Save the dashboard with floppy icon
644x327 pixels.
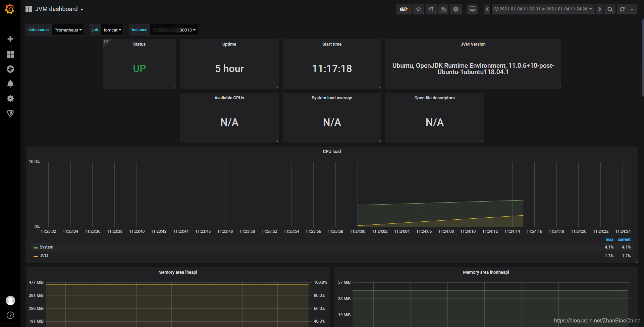(x=443, y=9)
